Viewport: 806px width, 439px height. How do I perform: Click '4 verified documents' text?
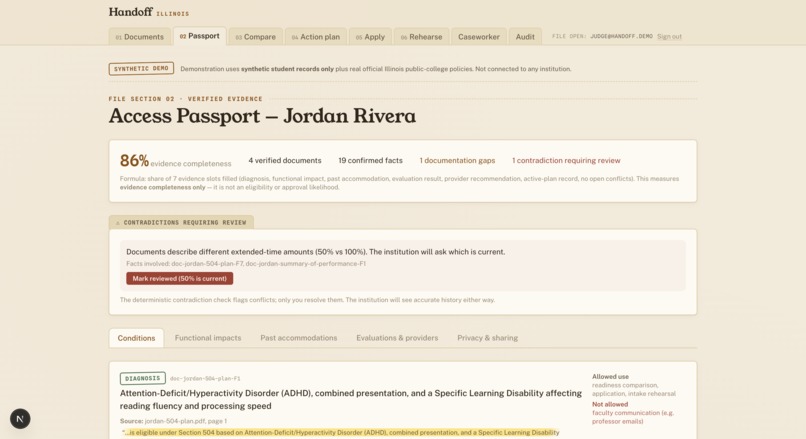tap(285, 160)
